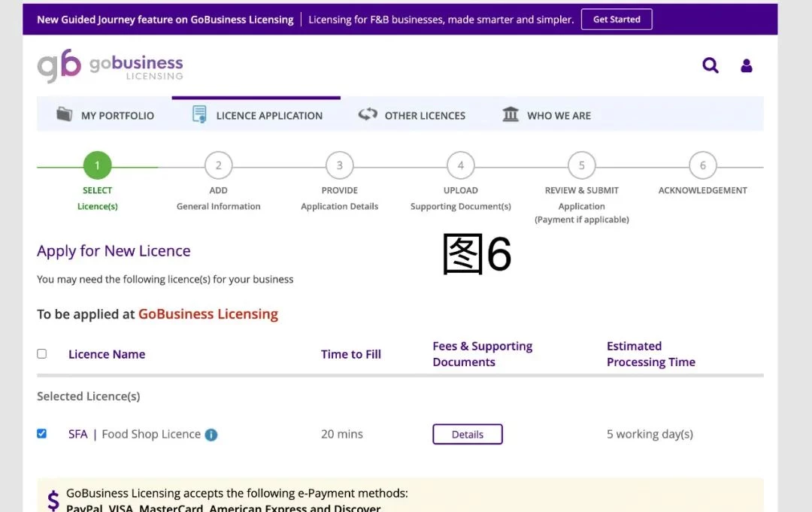Screen dimensions: 812x512
Task: Click Fees & Supporting Documents column header
Action: (x=483, y=354)
